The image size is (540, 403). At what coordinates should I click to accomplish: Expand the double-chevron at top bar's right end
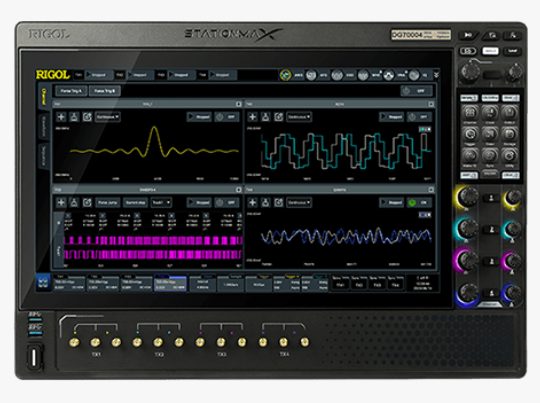(x=436, y=75)
